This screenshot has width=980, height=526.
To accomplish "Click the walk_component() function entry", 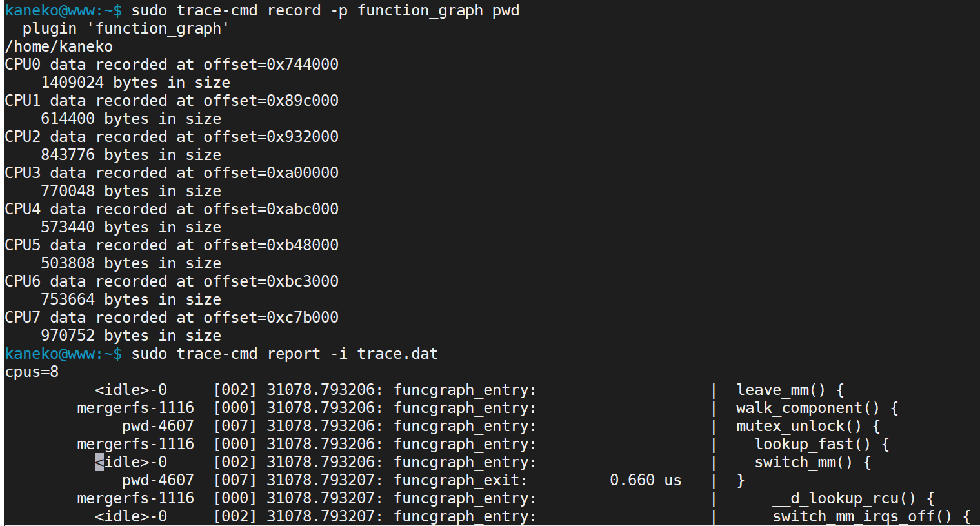I will (x=817, y=408).
